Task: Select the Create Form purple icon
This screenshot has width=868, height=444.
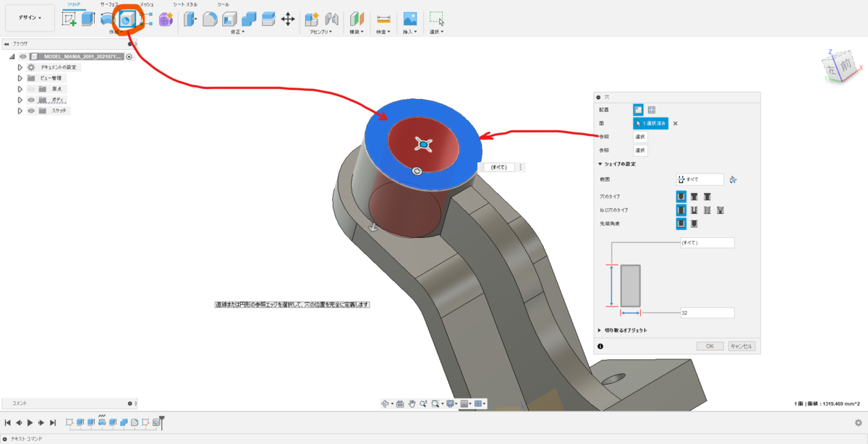Action: [x=166, y=20]
